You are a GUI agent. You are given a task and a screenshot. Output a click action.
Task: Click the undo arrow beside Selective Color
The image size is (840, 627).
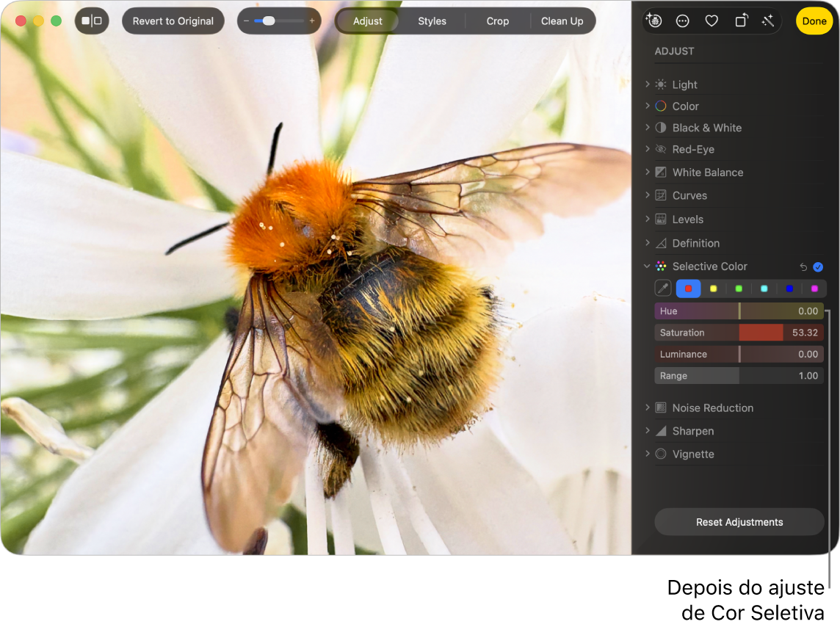(x=803, y=267)
